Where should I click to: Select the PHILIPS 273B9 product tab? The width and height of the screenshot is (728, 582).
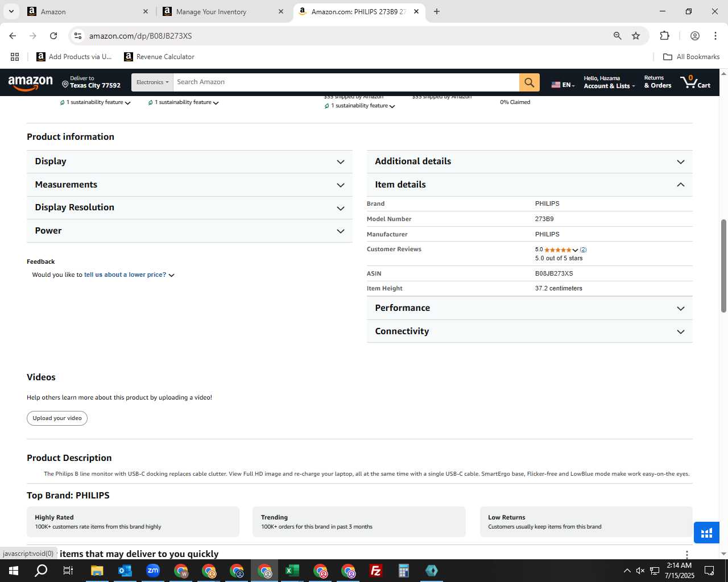(358, 11)
